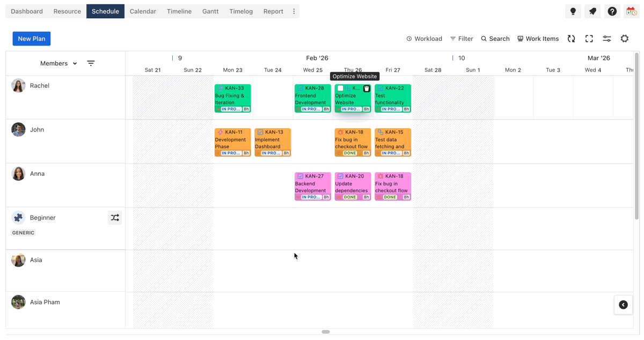Viewport: 644px width, 340px height.
Task: Open the gear settings icon
Action: (x=625, y=39)
